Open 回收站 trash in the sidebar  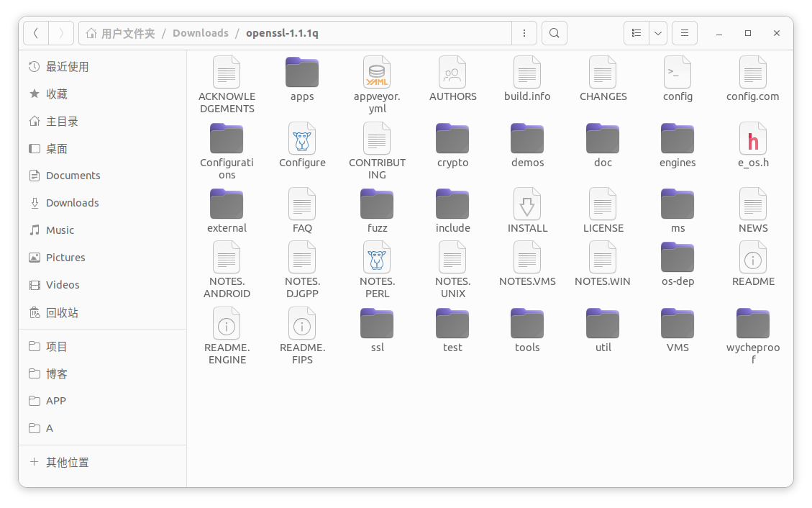[x=103, y=312]
